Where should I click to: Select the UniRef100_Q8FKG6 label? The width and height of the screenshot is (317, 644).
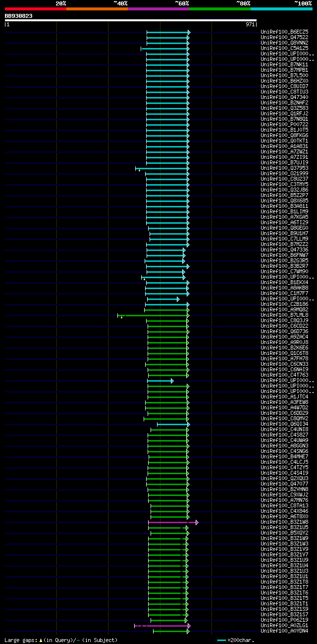click(284, 136)
